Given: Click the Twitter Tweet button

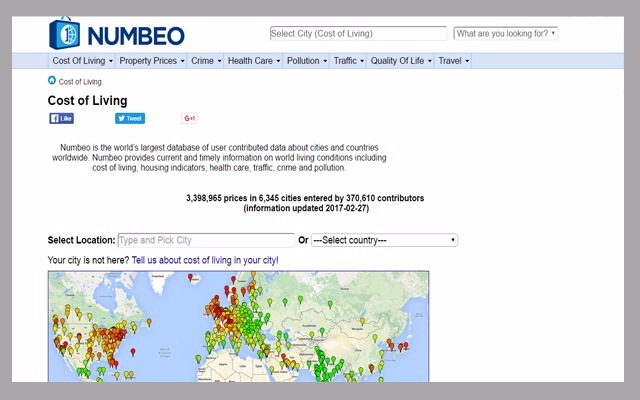Looking at the screenshot, I should (130, 118).
